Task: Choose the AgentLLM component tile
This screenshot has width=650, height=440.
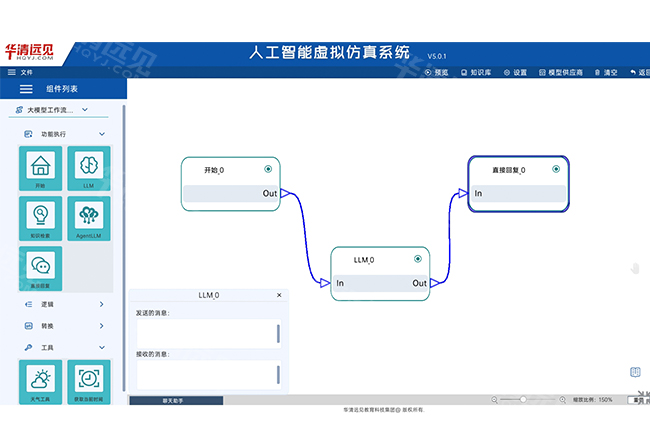Action: click(89, 217)
